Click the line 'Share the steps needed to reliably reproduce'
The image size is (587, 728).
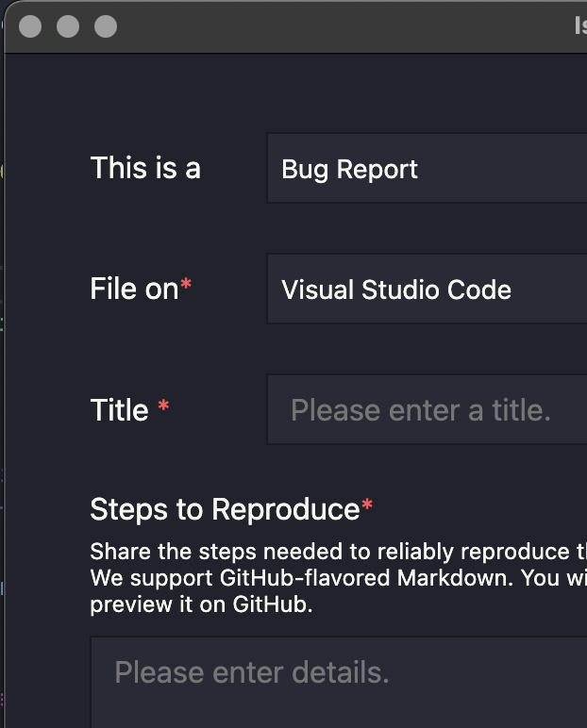point(330,552)
